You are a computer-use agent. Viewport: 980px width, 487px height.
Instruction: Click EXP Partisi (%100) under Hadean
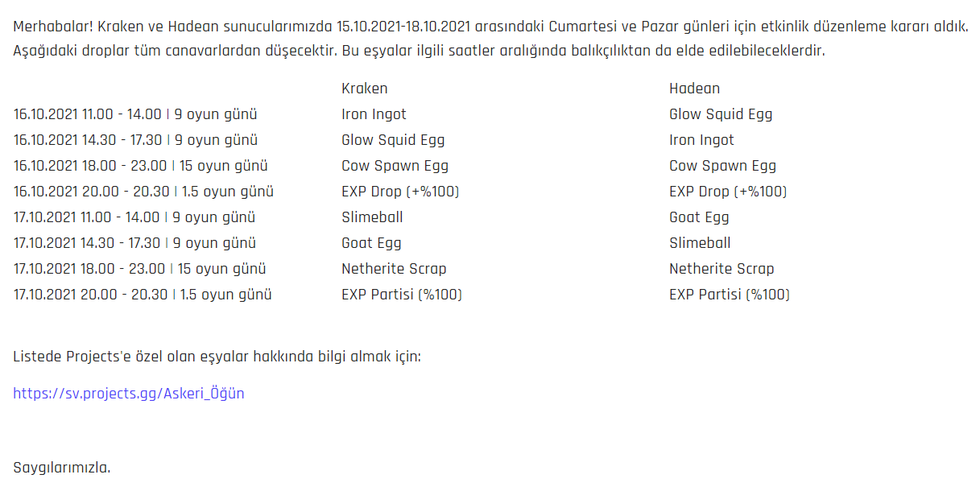click(729, 295)
